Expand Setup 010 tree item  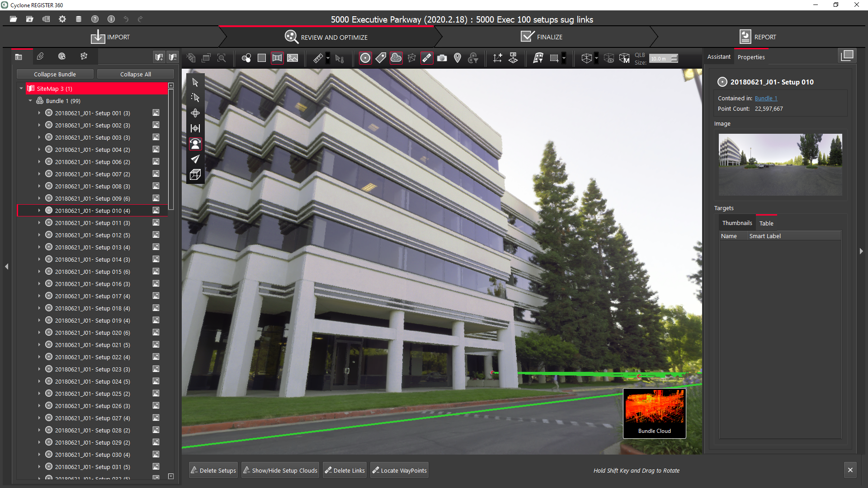(x=39, y=211)
